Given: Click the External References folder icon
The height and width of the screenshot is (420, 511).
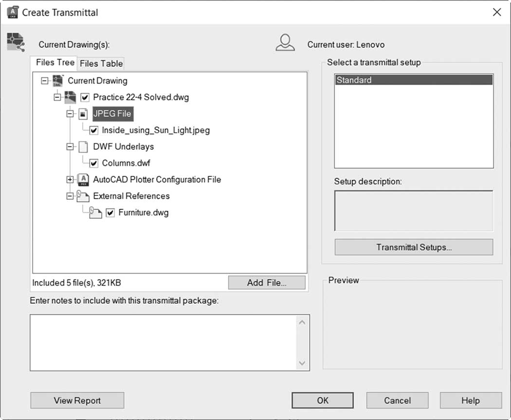Looking at the screenshot, I should point(83,196).
